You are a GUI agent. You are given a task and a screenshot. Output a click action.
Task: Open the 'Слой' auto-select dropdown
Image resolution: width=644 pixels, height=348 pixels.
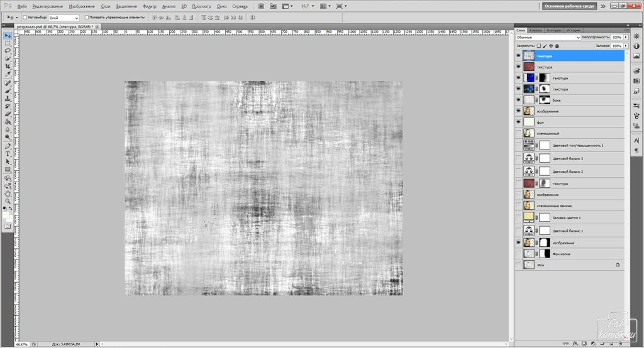(64, 18)
